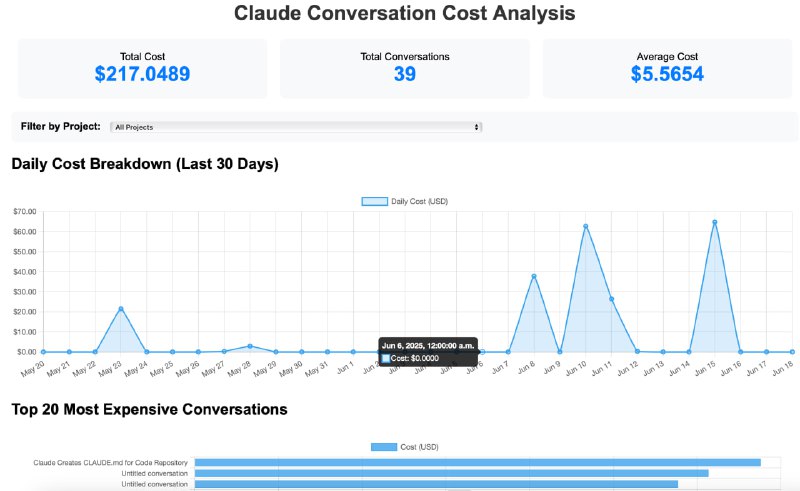Click the $0.00 y-axis label

coord(27,352)
